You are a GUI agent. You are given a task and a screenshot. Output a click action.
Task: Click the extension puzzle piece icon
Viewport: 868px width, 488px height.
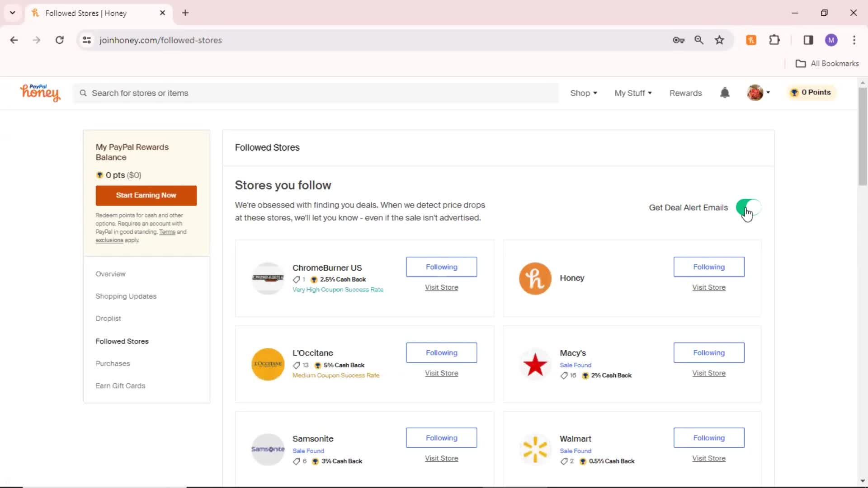click(x=774, y=40)
